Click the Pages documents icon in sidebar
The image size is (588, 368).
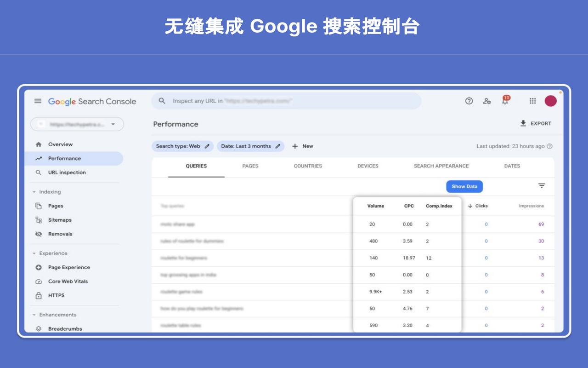39,206
